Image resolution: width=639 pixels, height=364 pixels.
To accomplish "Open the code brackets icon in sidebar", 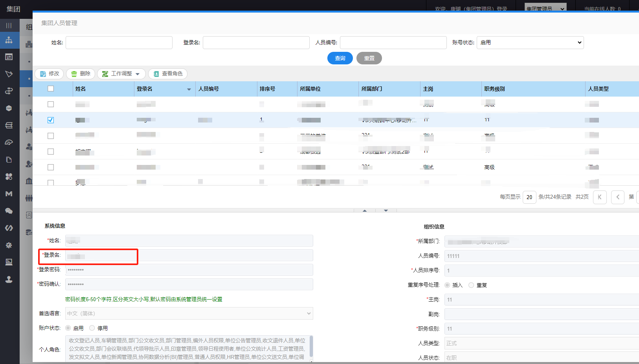I will (9, 228).
